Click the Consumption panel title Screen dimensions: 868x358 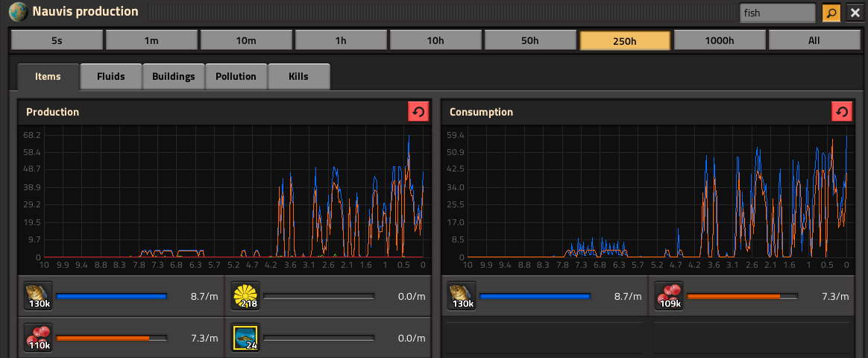coord(481,112)
